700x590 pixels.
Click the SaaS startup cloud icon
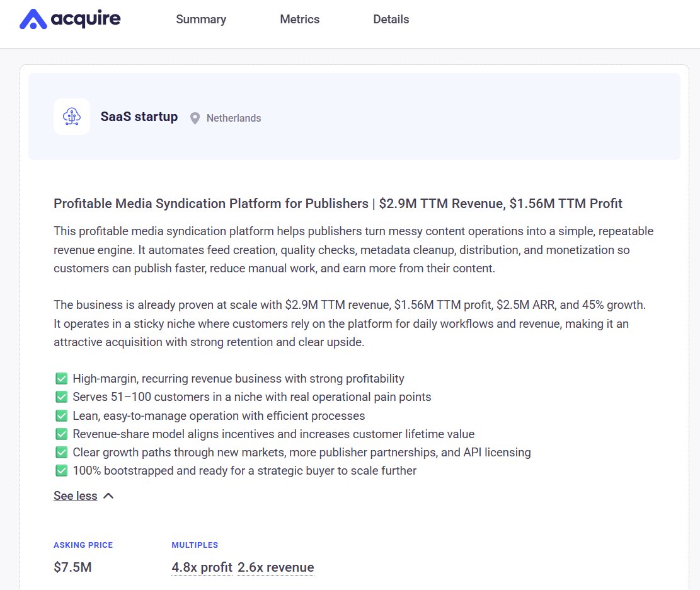pyautogui.click(x=71, y=117)
